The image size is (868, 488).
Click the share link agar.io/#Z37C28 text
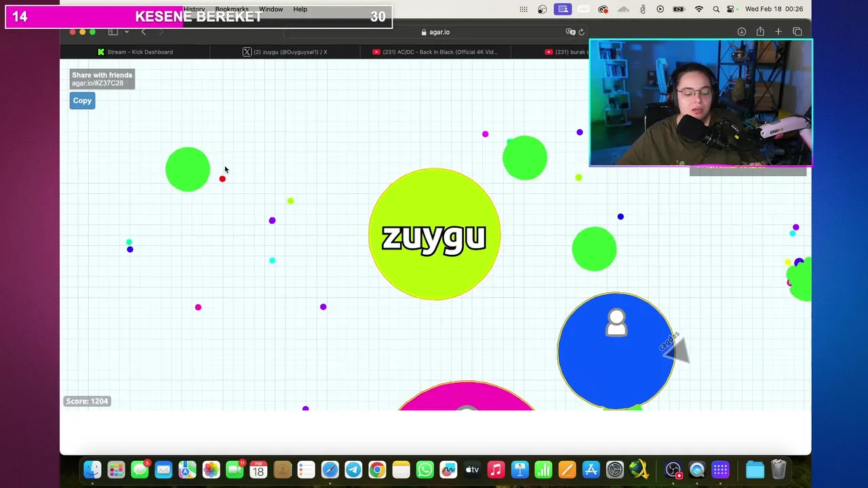(x=98, y=83)
